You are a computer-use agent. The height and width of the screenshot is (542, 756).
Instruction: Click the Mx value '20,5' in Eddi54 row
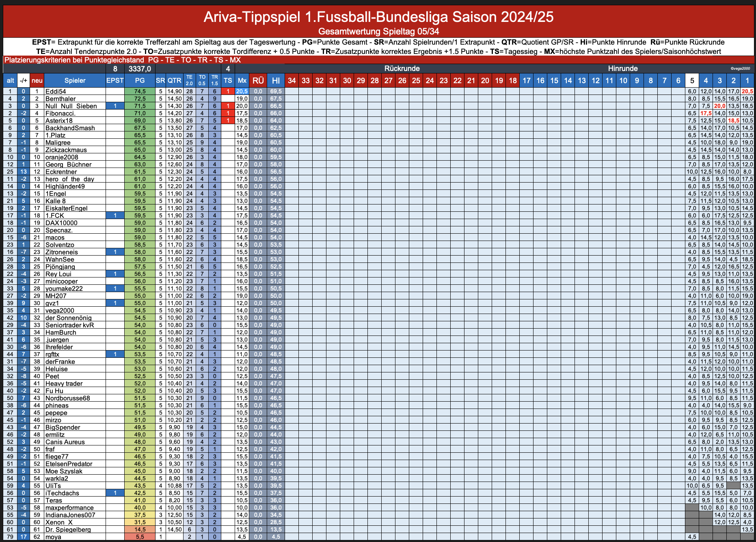242,91
